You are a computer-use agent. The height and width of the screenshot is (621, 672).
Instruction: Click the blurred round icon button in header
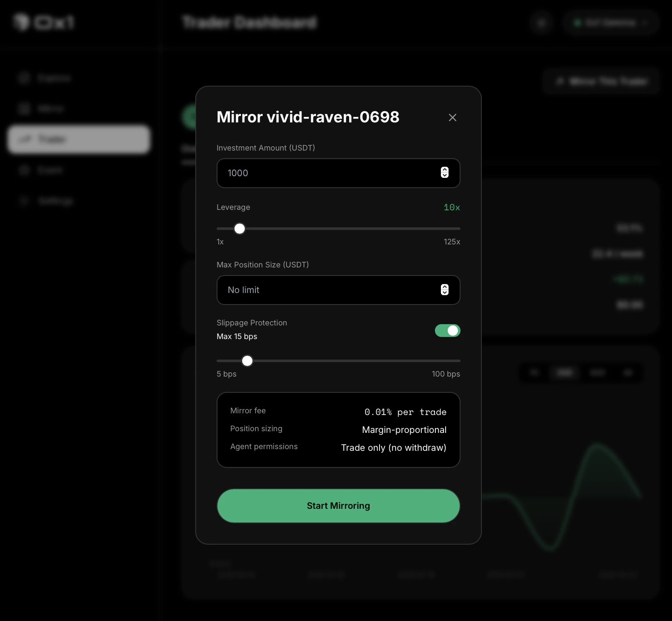(x=542, y=23)
